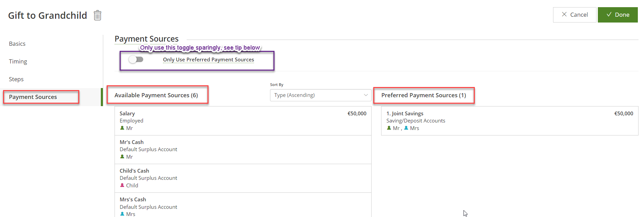
Task: Go to the Timing section
Action: coord(18,61)
